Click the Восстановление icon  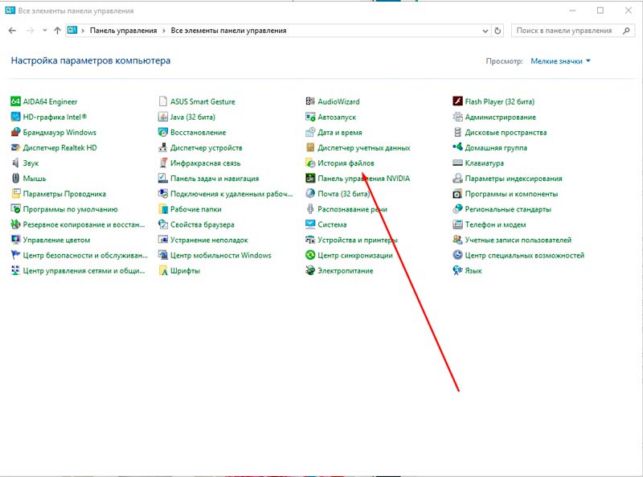pos(163,132)
